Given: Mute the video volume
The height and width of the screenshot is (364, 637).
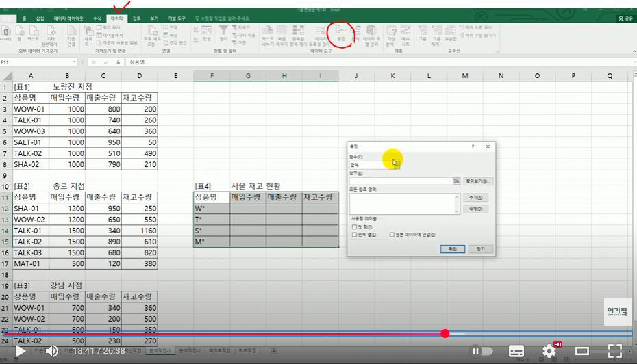Looking at the screenshot, I should tap(52, 351).
